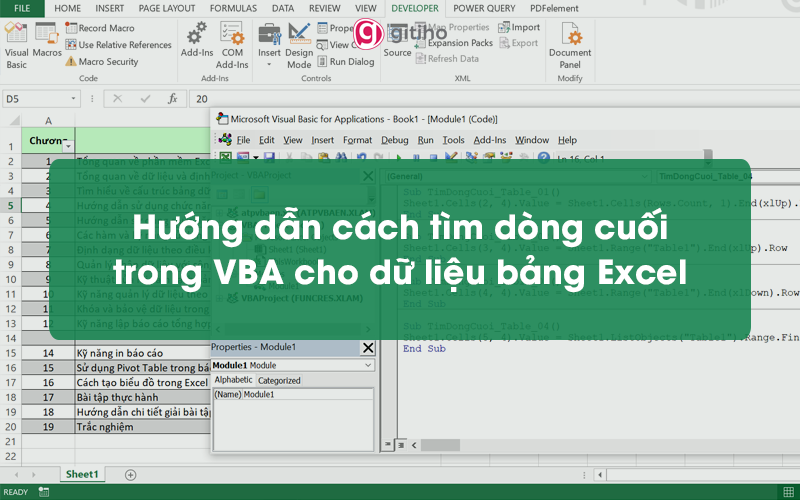Image resolution: width=800 pixels, height=500 pixels.
Task: Confirm formula entry with checkmark icon
Action: (x=145, y=99)
